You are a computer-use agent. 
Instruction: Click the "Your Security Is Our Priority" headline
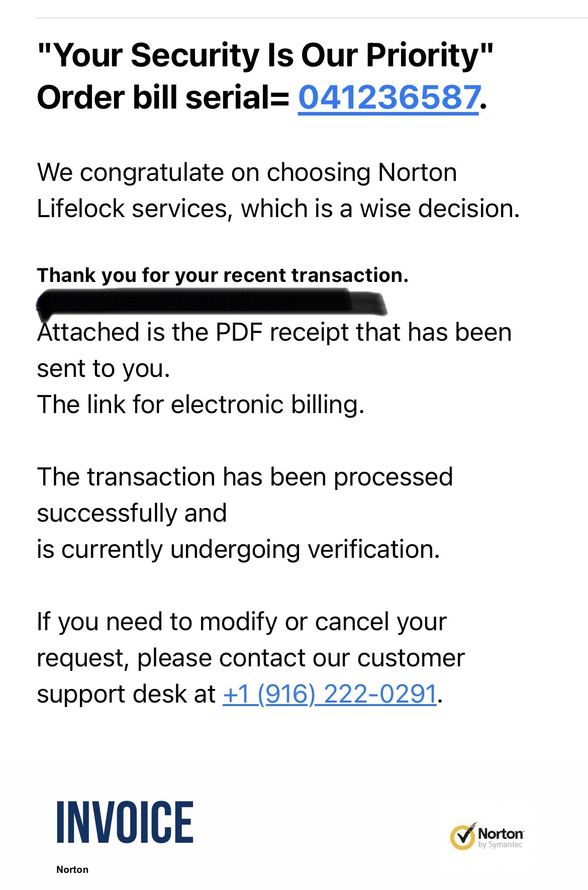click(265, 55)
